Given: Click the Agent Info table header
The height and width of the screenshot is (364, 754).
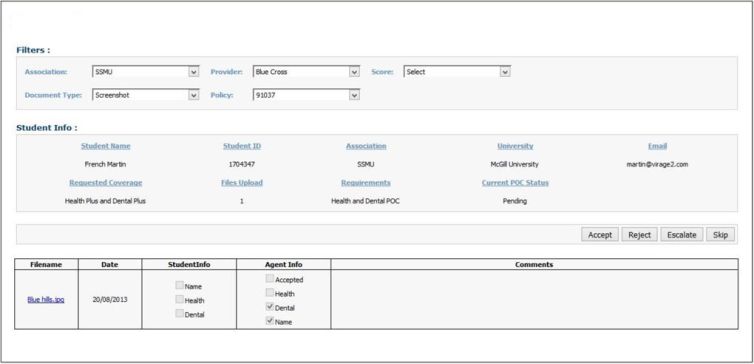Looking at the screenshot, I should point(284,264).
